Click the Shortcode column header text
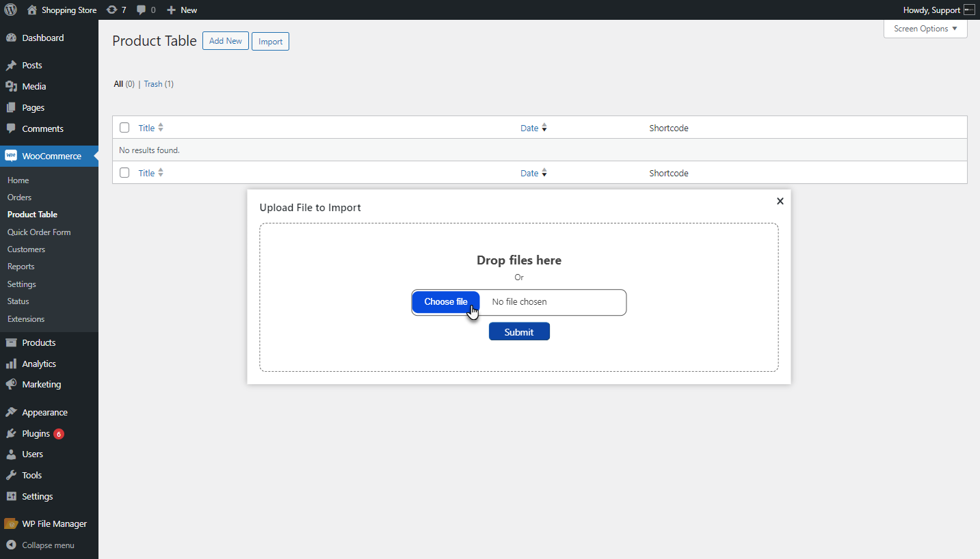This screenshot has height=559, width=980. coord(669,128)
